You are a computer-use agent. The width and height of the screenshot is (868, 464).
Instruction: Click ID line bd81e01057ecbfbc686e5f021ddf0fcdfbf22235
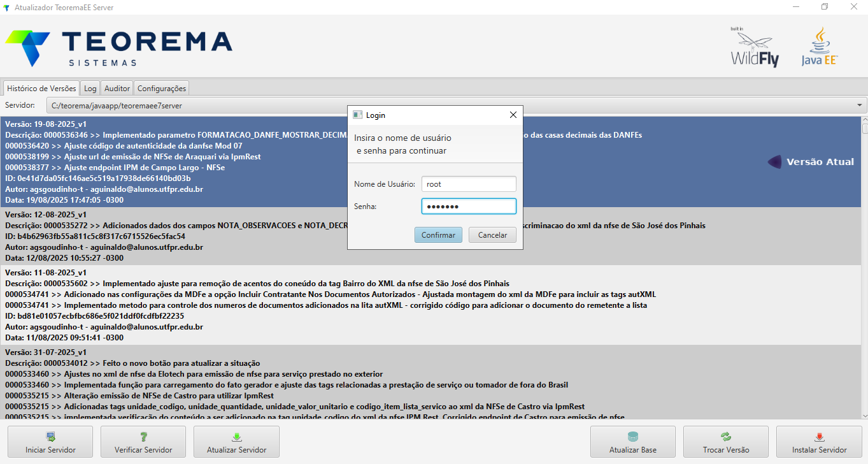click(x=94, y=315)
